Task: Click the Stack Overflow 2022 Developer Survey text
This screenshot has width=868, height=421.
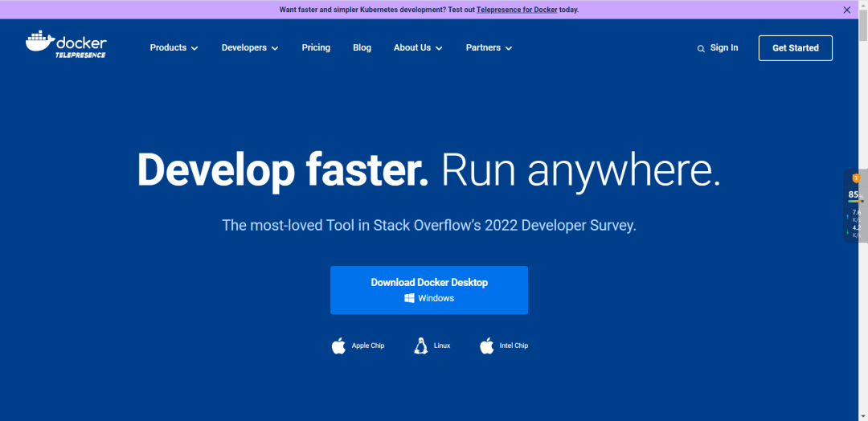Action: (x=429, y=225)
